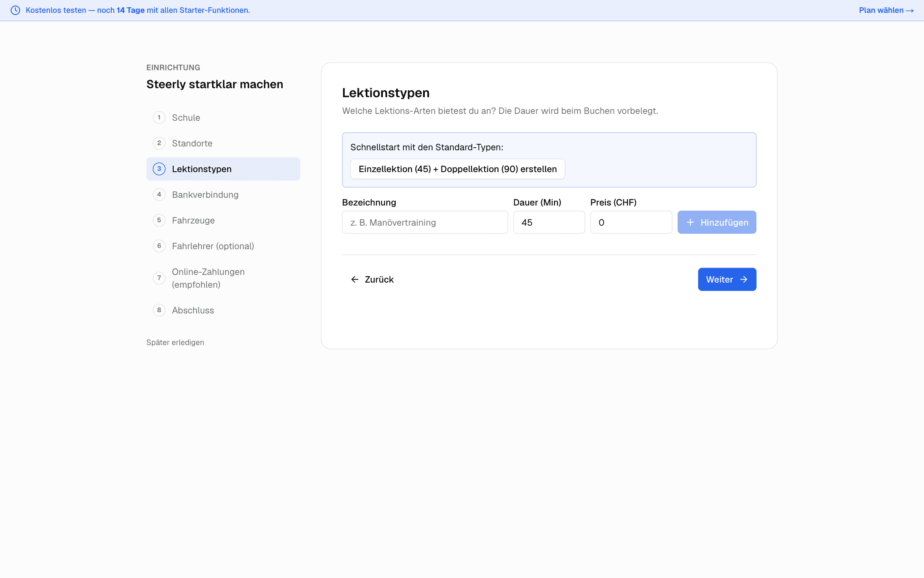Click the Schnellstart mit den Standard-Typen text

coord(427,147)
